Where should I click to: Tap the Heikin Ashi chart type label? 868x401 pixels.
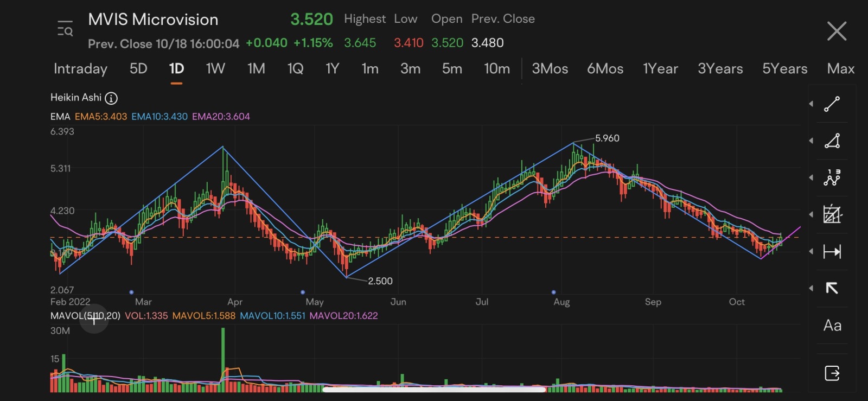[76, 98]
